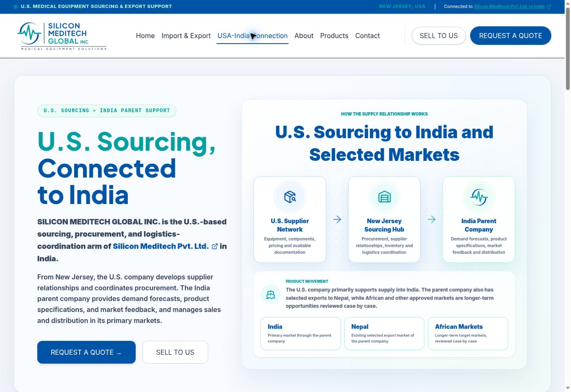Open the Contact page
Viewport: 571px width, 392px height.
click(367, 36)
